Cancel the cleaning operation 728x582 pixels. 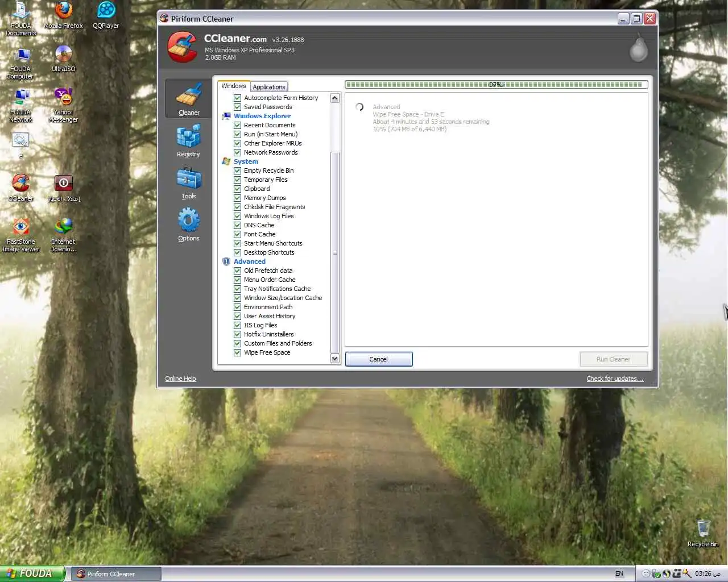(x=379, y=359)
